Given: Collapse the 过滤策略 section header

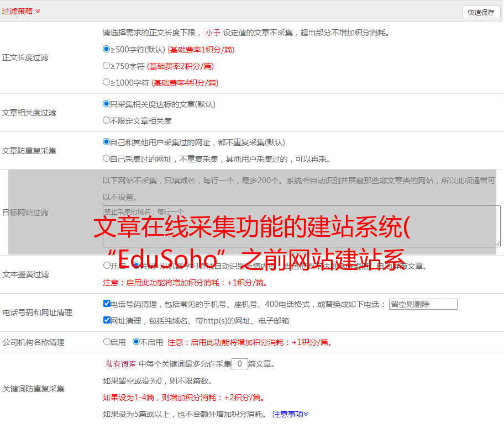Looking at the screenshot, I should (x=21, y=11).
